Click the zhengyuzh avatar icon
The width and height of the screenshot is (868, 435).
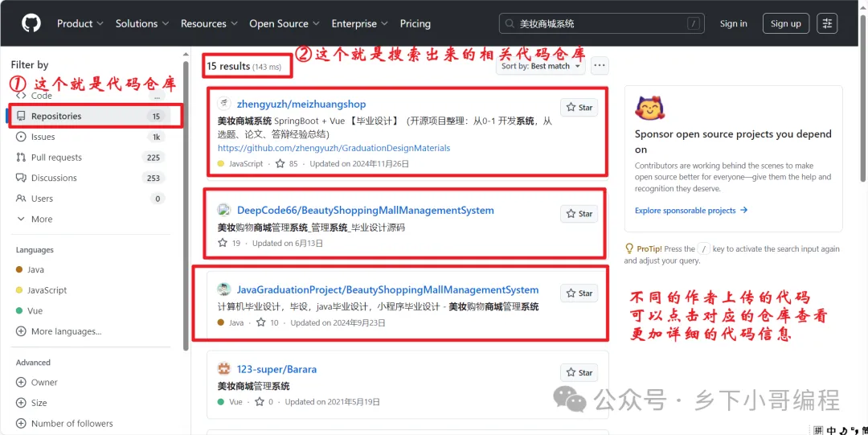[224, 105]
